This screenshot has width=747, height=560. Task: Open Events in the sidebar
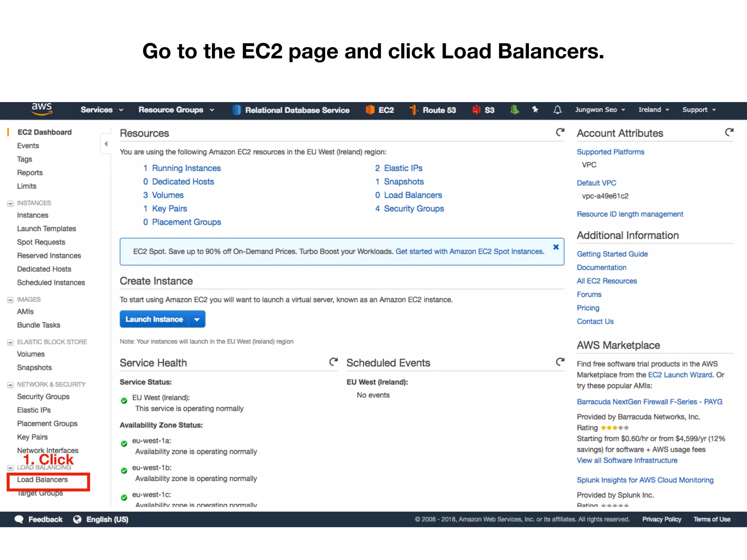(x=28, y=145)
